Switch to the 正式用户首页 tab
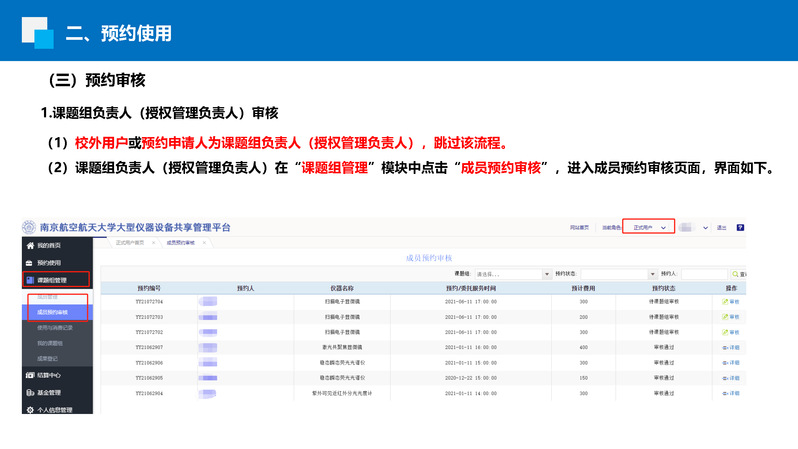 point(130,243)
